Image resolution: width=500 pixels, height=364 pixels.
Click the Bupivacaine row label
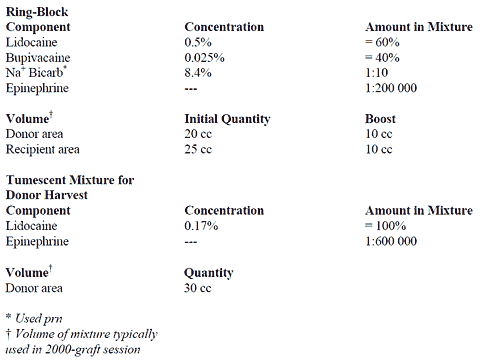[38, 58]
